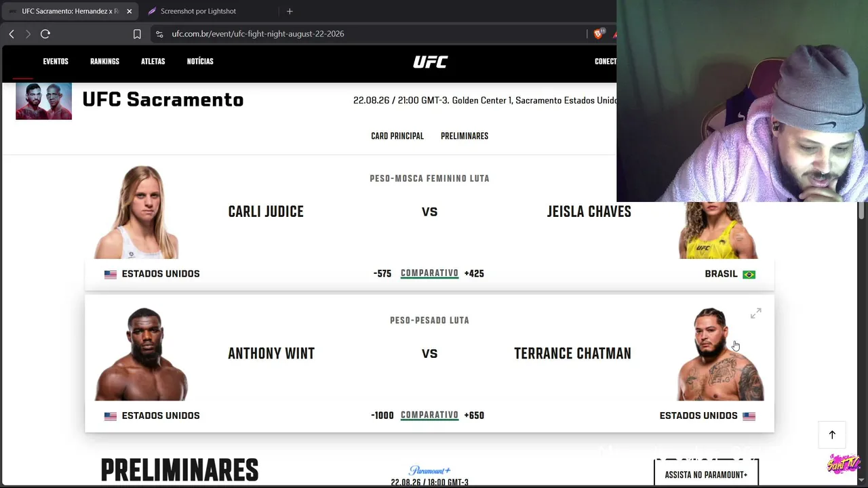Open Comparativo for Judice vs Chaves
This screenshot has height=488, width=868.
pos(429,274)
